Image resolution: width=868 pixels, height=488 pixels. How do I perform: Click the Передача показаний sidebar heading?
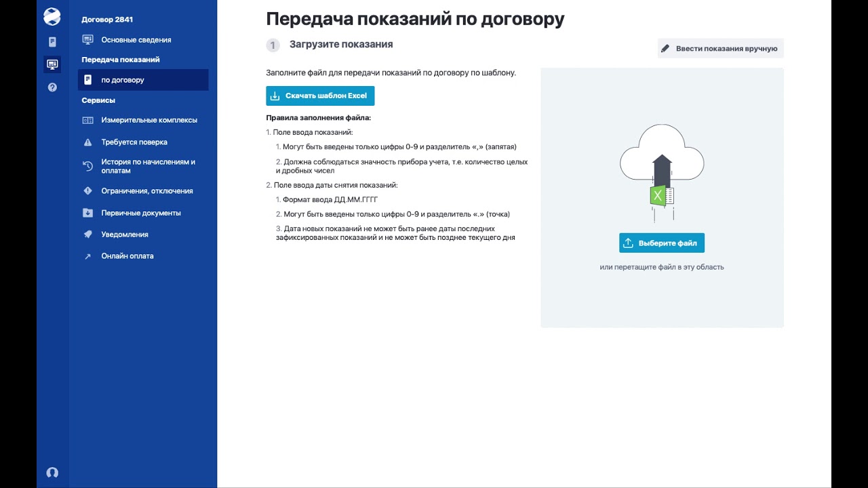121,60
